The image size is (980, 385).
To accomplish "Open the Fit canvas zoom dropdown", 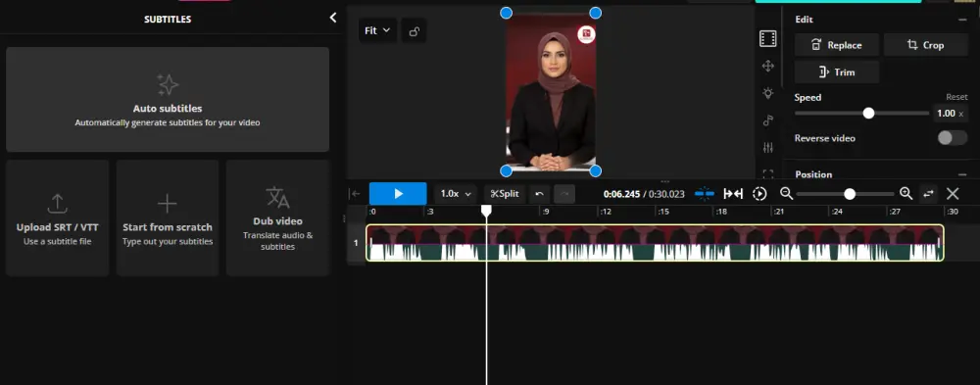I will tap(377, 30).
